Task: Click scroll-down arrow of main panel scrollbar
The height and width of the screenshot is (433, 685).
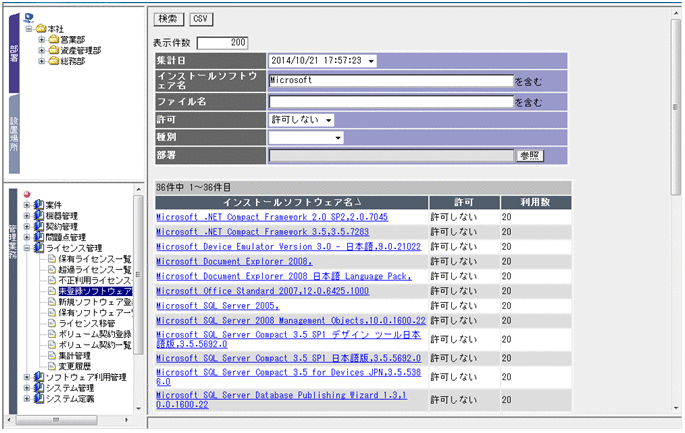Action: pos(676,408)
